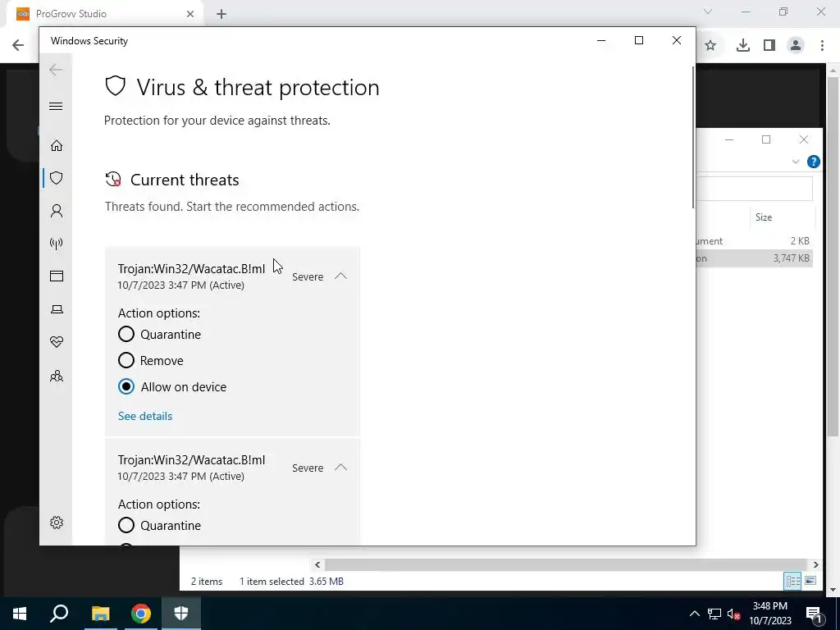This screenshot has width=840, height=630.
Task: Select the 3,747 KB file row
Action: click(755, 258)
